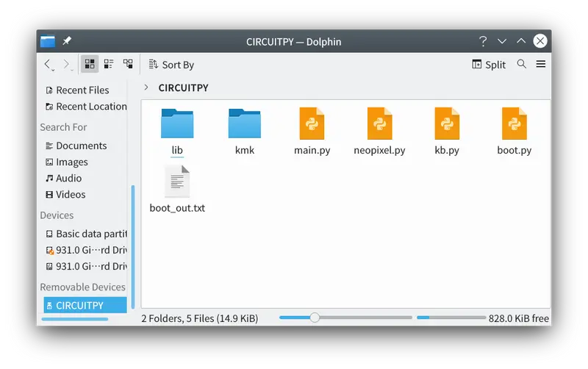588x369 pixels.
Task: Click the '2 Folders, 5 Files (14.9 KiB)' status text
Action: coord(199,318)
